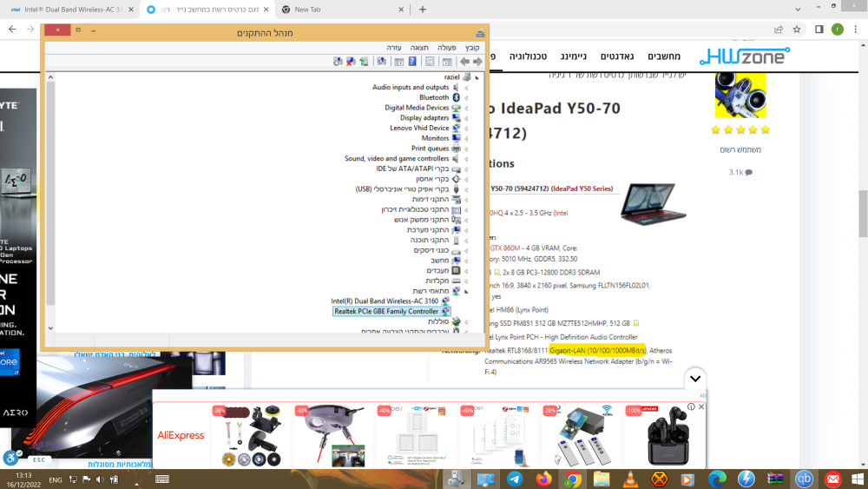Select the Lenovo Vhid Device category

pos(419,128)
